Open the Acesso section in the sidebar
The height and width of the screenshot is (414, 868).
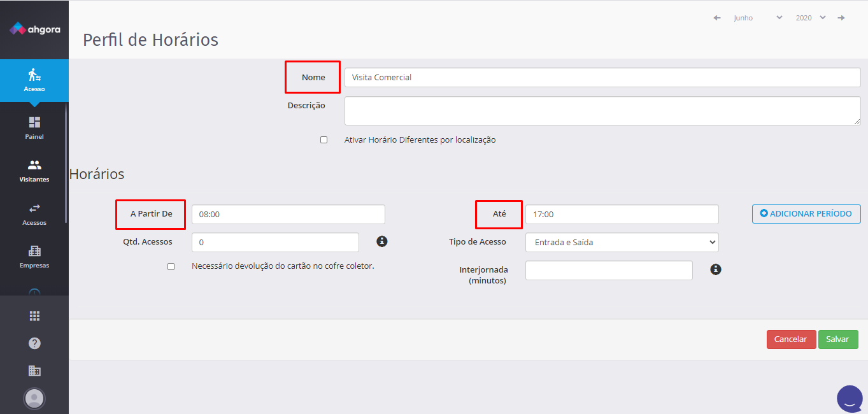click(34, 80)
